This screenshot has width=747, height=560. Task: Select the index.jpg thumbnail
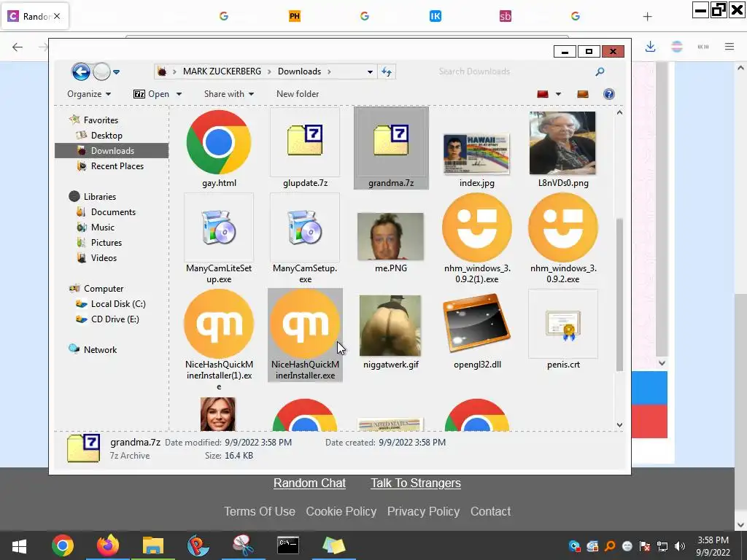(x=477, y=155)
